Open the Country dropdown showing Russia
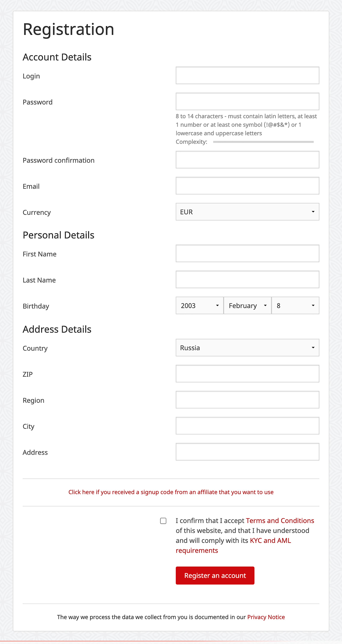Screen dimensions: 342x644 pos(247,348)
